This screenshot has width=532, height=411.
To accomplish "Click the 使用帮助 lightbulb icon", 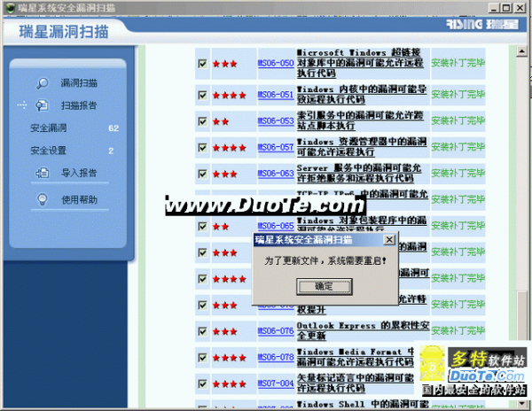I will pos(43,199).
